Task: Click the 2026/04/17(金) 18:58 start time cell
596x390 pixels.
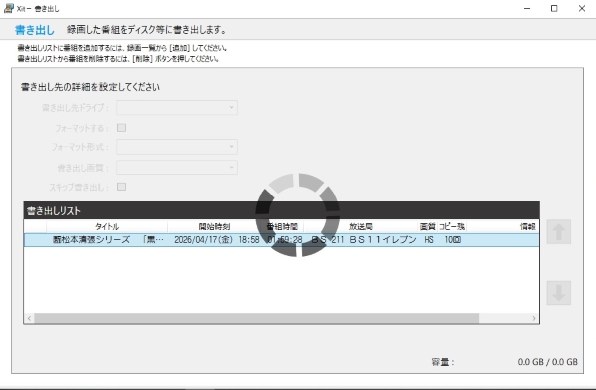Action: tap(217, 240)
